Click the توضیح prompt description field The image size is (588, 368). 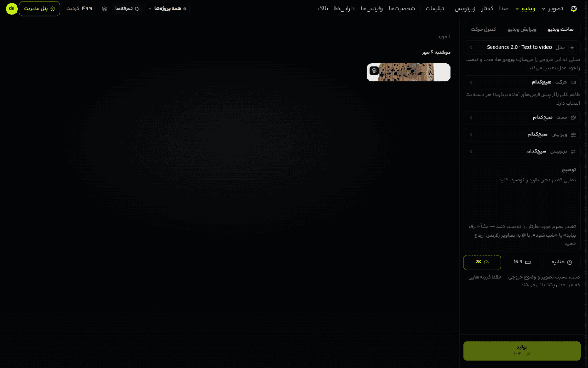(522, 207)
